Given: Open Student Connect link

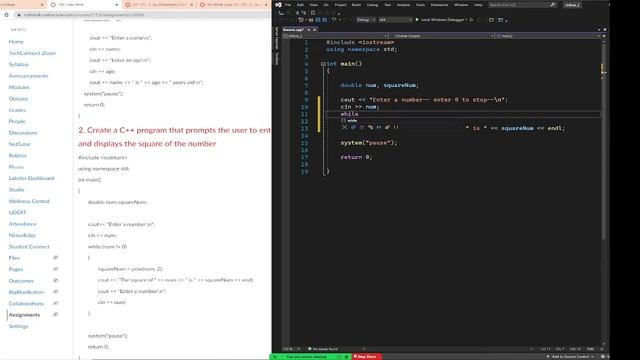Looking at the screenshot, I should tap(29, 247).
